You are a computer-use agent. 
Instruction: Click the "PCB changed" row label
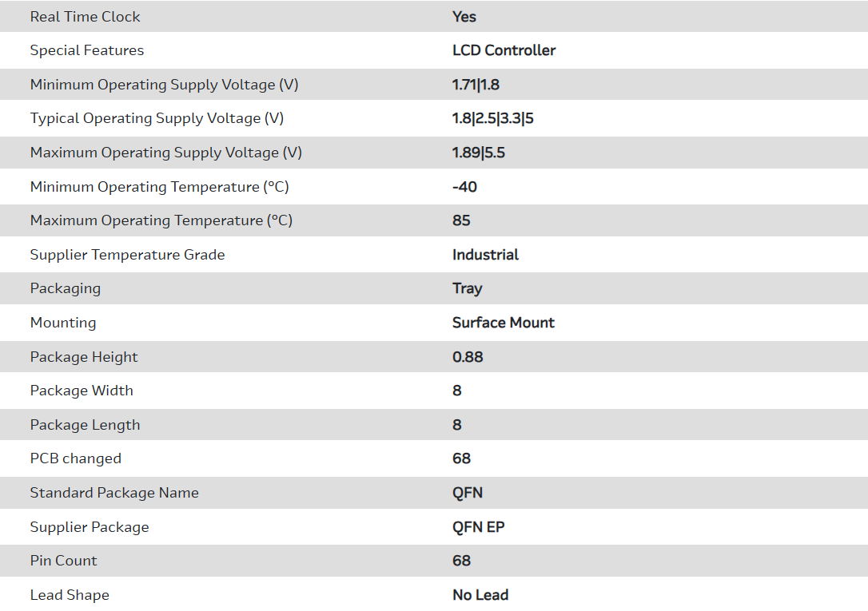[76, 458]
